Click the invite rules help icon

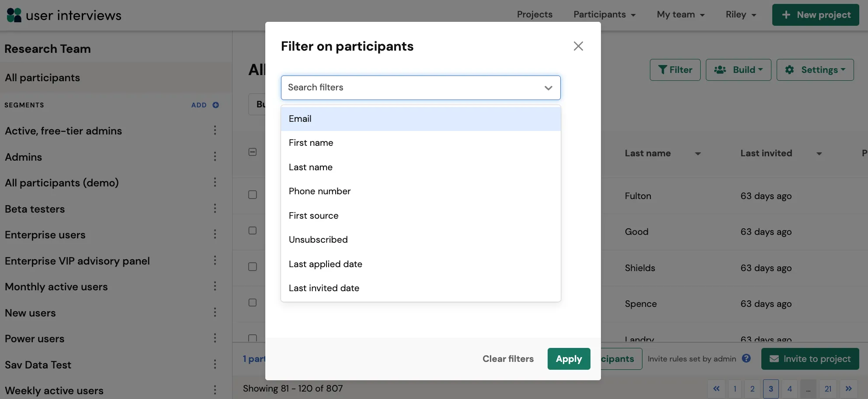point(746,358)
